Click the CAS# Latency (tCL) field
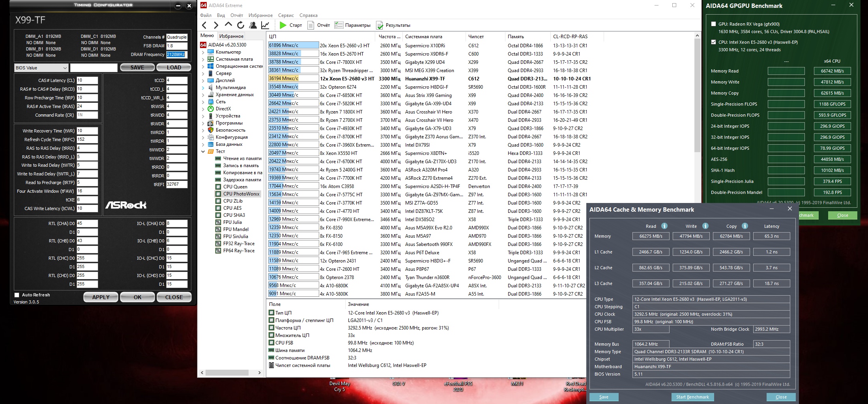This screenshot has width=868, height=404. coord(87,80)
